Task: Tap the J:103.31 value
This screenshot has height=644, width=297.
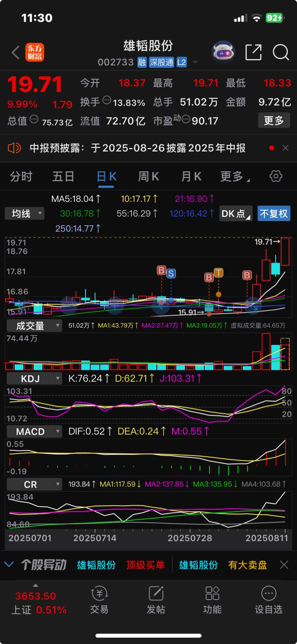Action: pyautogui.click(x=181, y=378)
